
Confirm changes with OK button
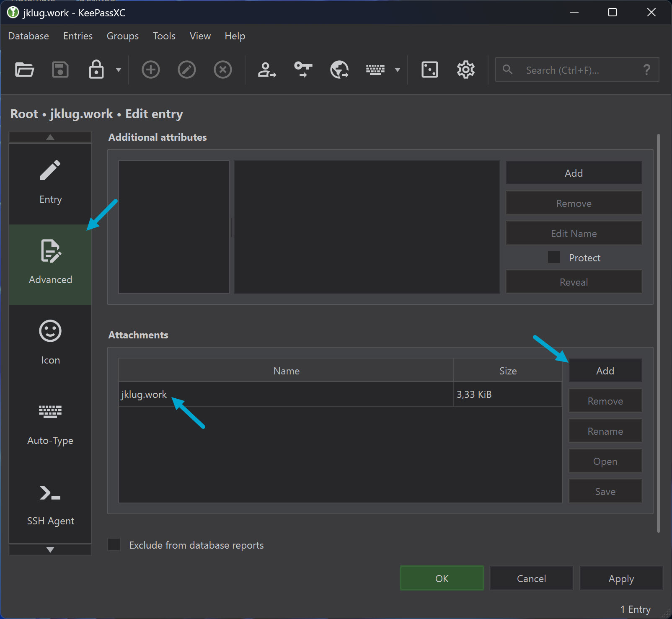pos(442,578)
